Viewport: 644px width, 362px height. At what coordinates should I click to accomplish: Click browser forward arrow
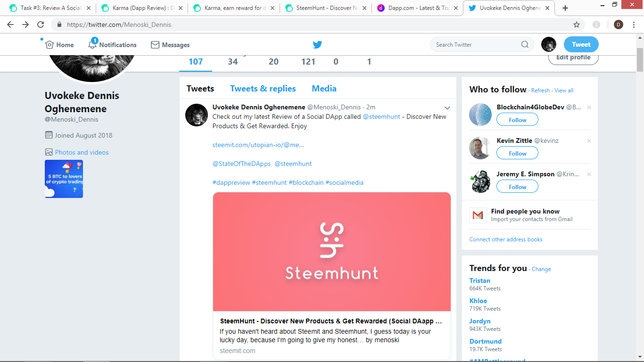[25, 25]
